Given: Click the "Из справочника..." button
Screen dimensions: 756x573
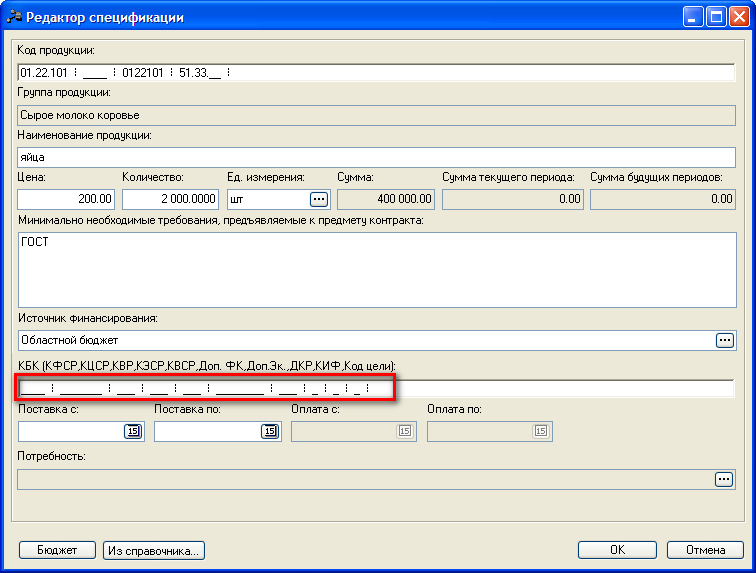Looking at the screenshot, I should click(x=153, y=550).
